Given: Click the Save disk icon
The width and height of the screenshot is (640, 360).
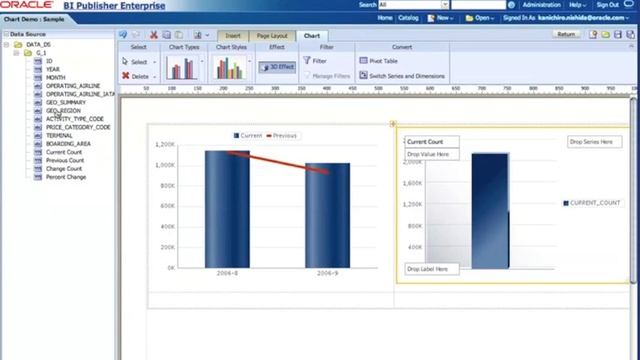Looking at the screenshot, I should [618, 35].
